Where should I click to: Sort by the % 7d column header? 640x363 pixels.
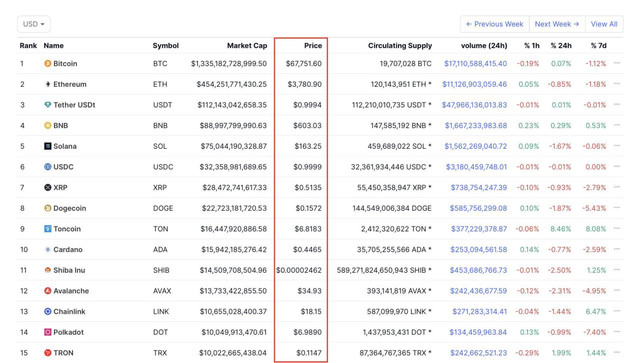click(598, 46)
